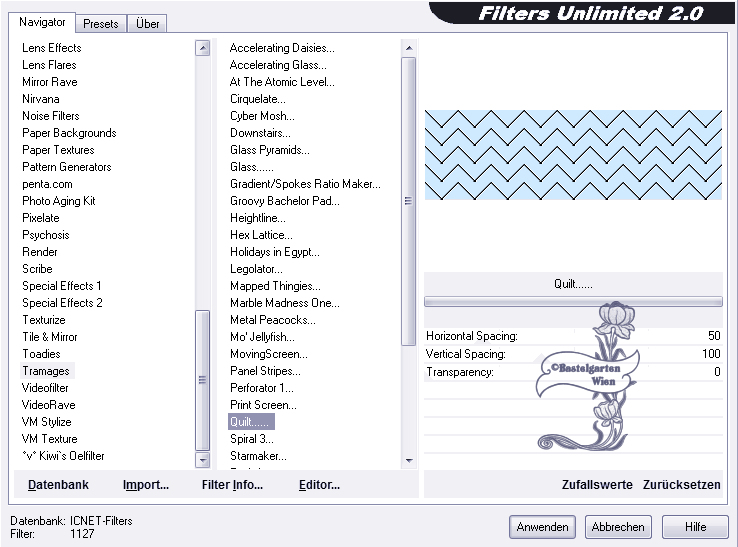Select the Render category
738x547 pixels.
(40, 252)
